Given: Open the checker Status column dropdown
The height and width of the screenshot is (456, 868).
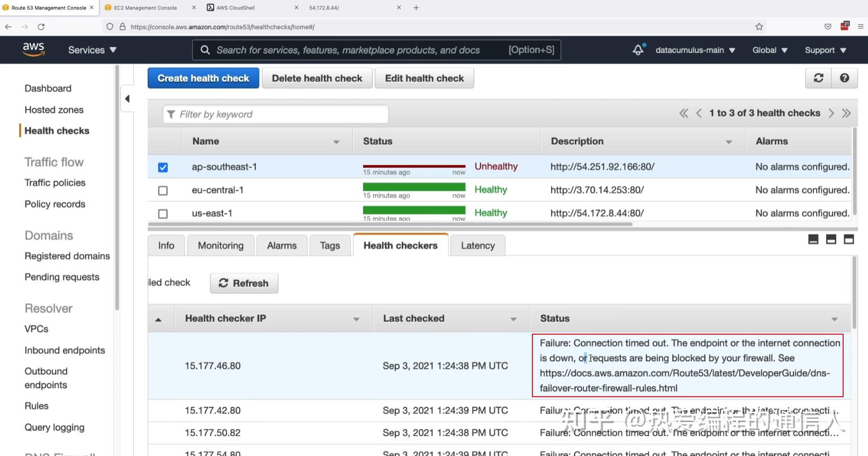Looking at the screenshot, I should point(835,319).
